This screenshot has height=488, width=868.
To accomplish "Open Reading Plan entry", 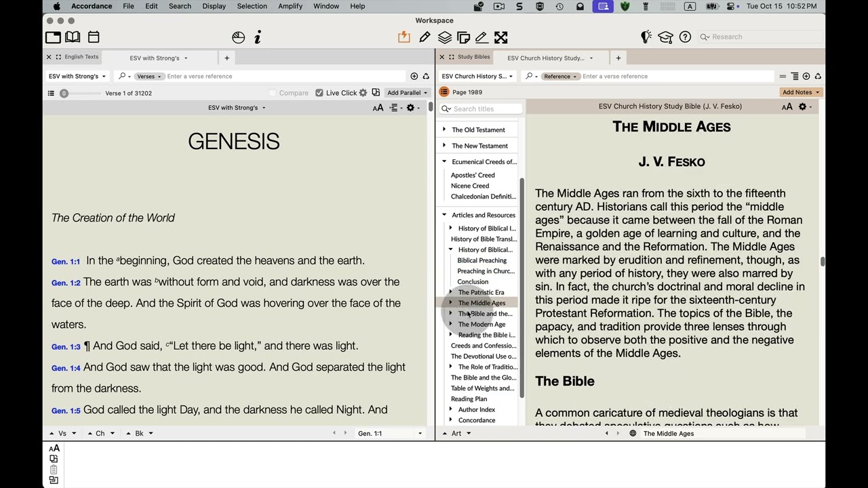I will 469,399.
